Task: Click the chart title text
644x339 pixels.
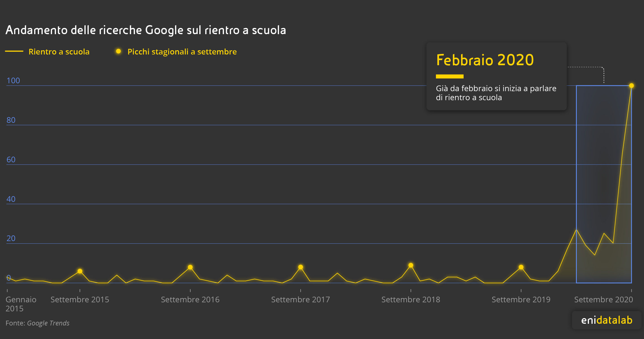Action: pyautogui.click(x=145, y=30)
